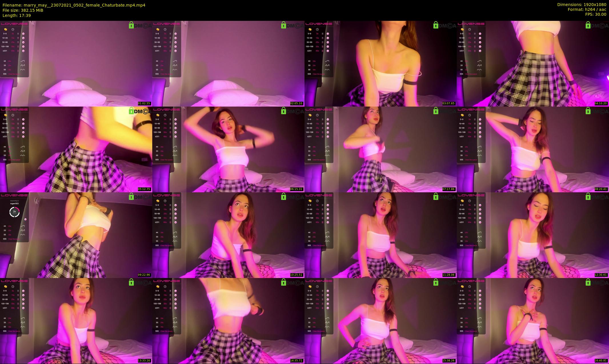Open the thumbnail stamped 05:12.75
This screenshot has width=609, height=364.
(76, 149)
